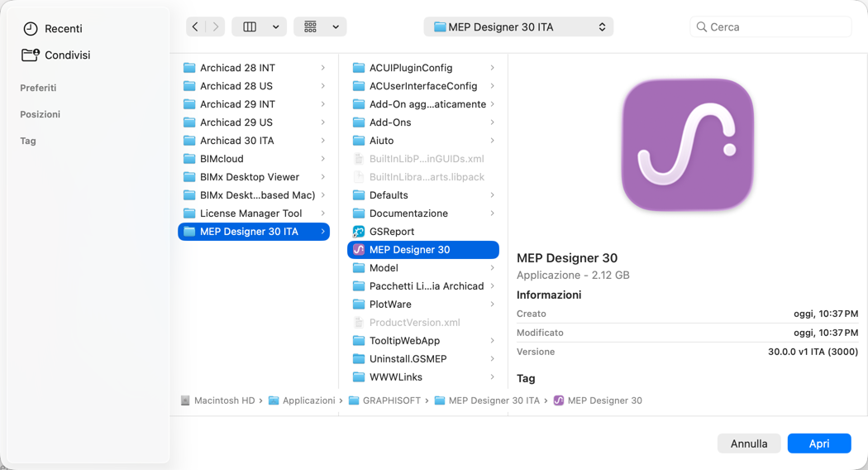Click the Applicazione - 2.12 GB text
This screenshot has height=470, width=868.
point(573,275)
